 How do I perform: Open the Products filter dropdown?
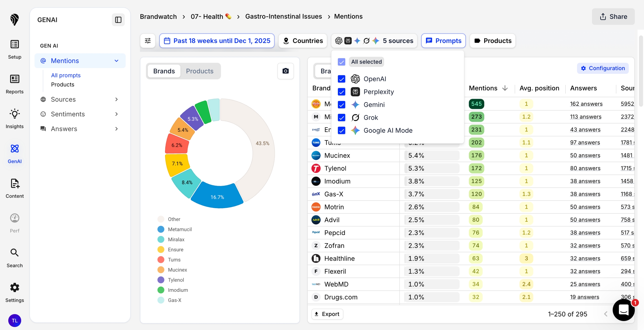[493, 41]
